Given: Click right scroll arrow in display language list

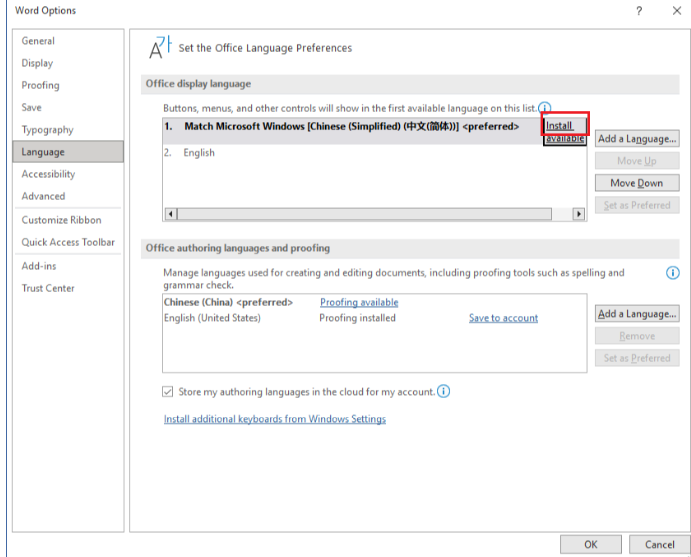Looking at the screenshot, I should (x=578, y=214).
